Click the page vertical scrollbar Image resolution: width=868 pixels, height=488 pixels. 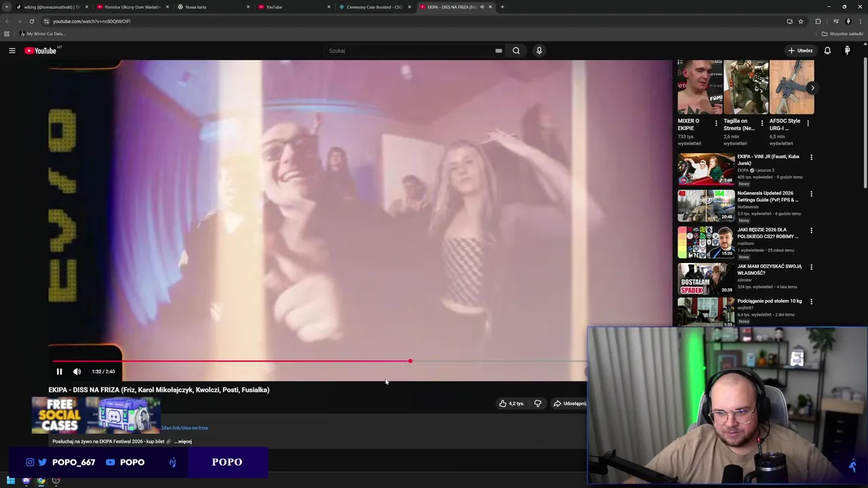[x=865, y=122]
